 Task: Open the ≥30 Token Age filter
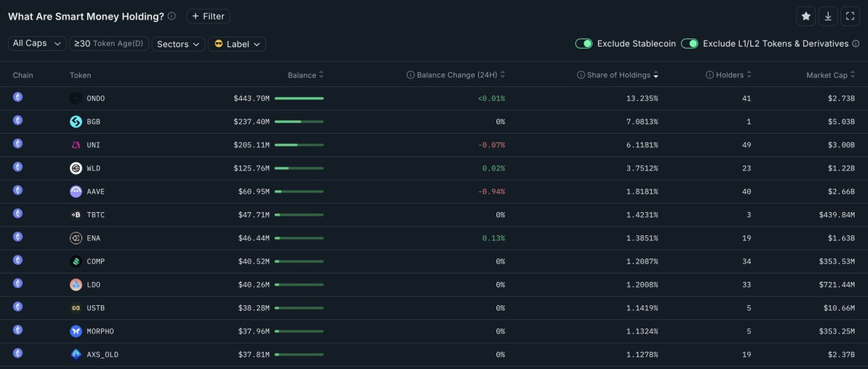tap(109, 44)
